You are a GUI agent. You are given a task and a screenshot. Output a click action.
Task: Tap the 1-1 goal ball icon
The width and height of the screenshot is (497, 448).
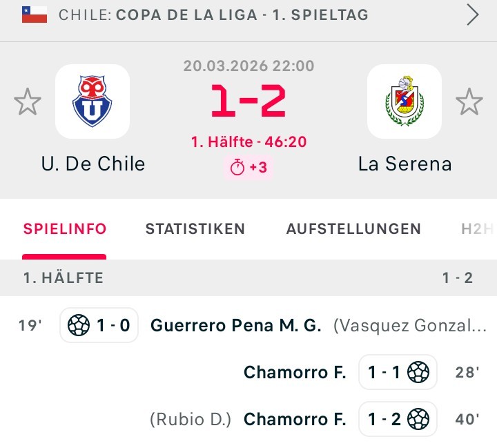click(x=418, y=373)
